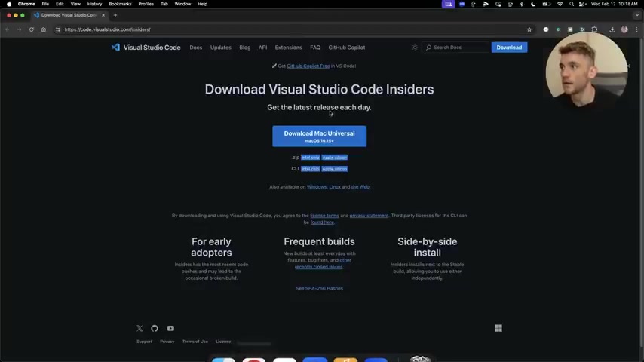Open the Updates nav item
This screenshot has height=362, width=644.
pos(220,48)
